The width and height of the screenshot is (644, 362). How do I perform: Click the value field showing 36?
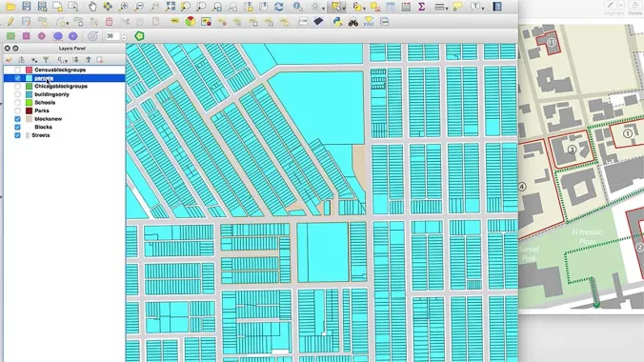click(x=112, y=36)
